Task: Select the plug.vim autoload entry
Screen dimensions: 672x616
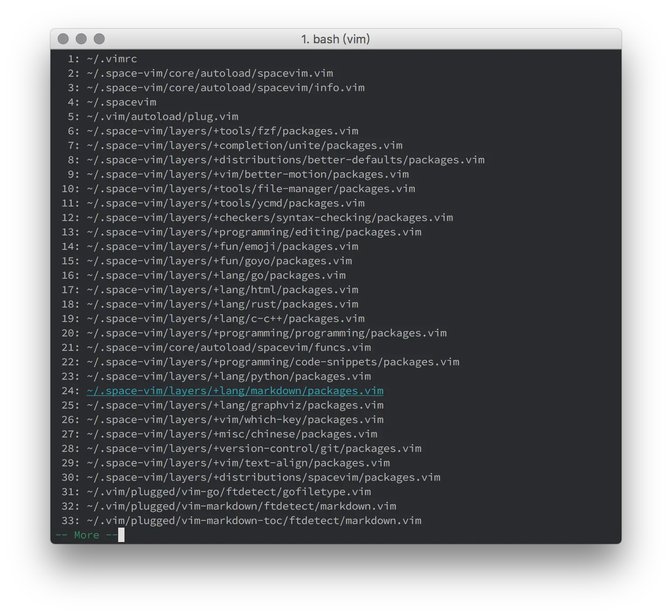Action: (x=162, y=116)
